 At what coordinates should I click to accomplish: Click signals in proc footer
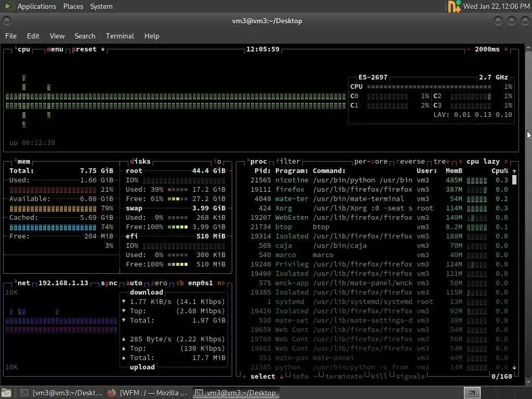[x=410, y=377]
